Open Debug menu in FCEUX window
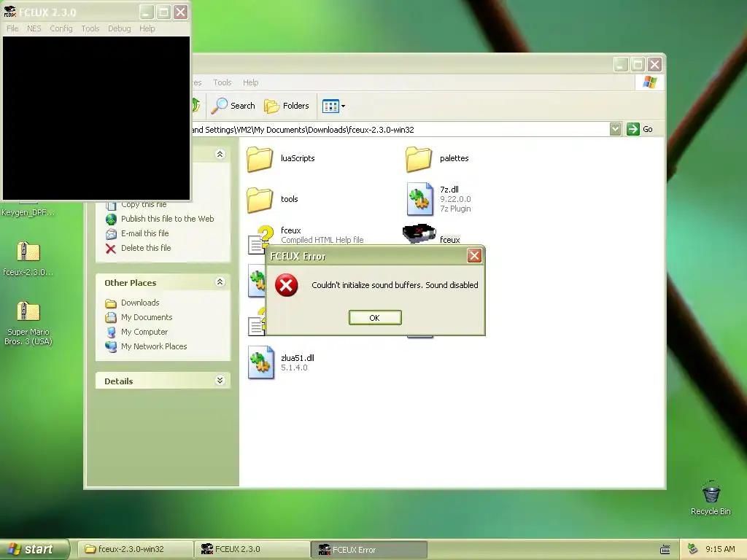Screen dimensions: 747x560 (x=119, y=28)
